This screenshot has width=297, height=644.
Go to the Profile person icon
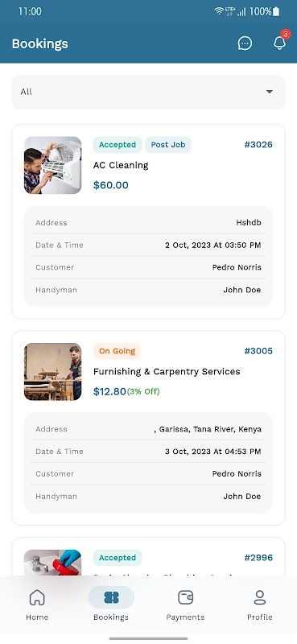pos(260,597)
